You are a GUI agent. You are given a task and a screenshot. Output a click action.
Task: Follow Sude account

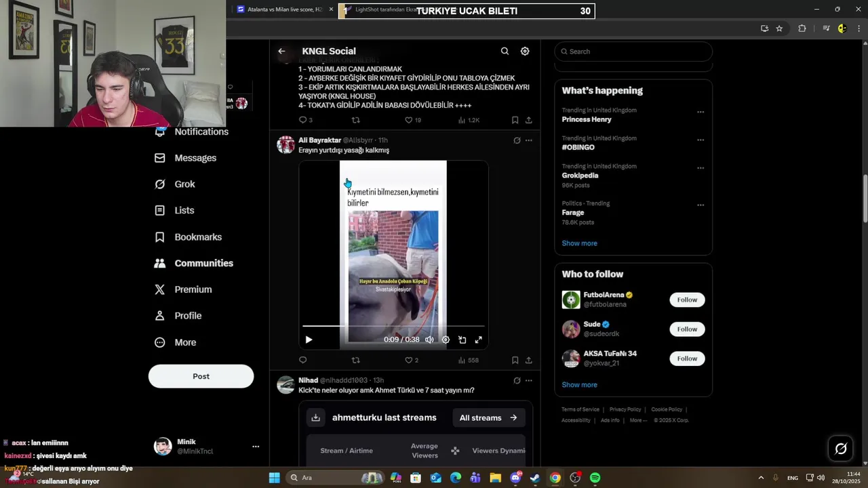tap(687, 329)
